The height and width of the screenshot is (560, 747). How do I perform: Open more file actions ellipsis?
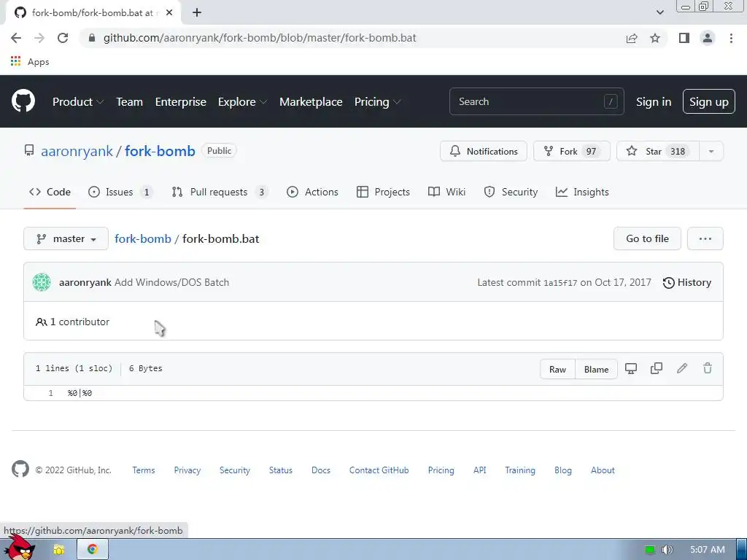(x=705, y=238)
